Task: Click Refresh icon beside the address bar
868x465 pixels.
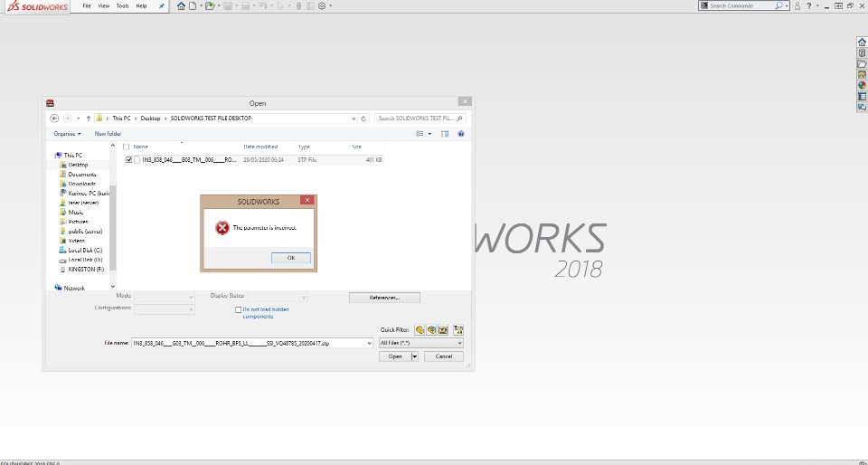Action: (x=363, y=118)
